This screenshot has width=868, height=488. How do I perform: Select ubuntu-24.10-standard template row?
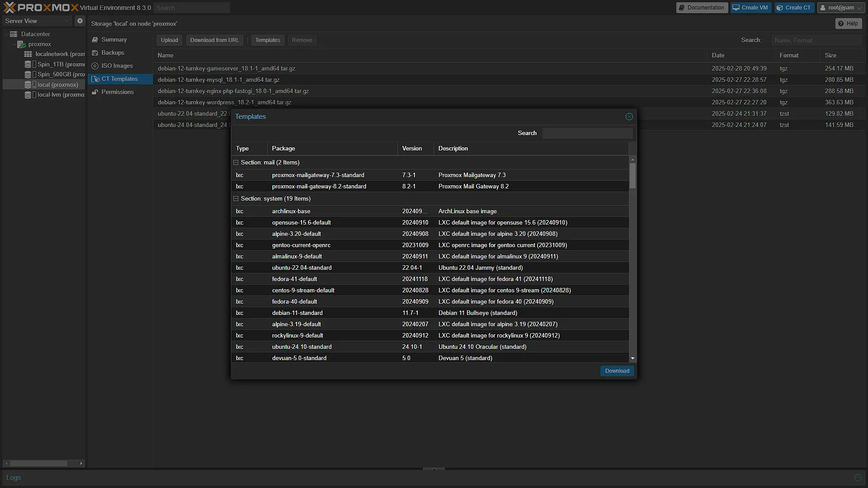(430, 347)
